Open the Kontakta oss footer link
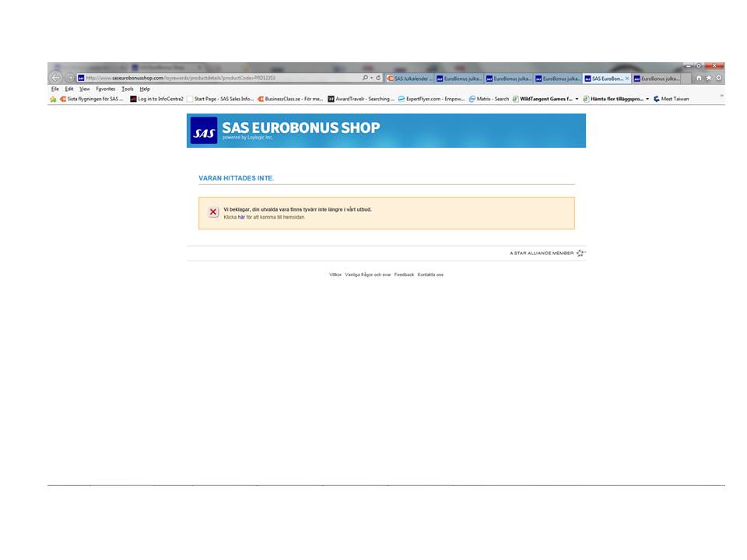Viewport: 747px width, 560px height. tap(430, 275)
